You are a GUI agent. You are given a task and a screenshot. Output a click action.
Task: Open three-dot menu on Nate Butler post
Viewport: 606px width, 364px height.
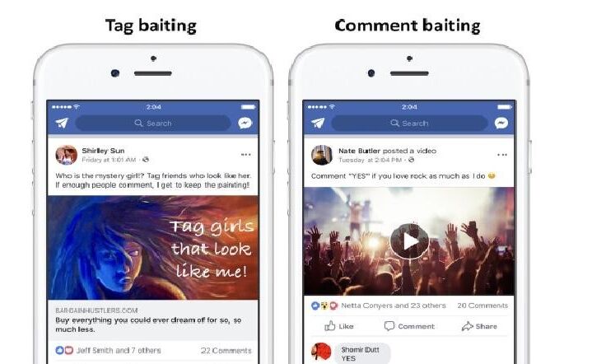(502, 155)
